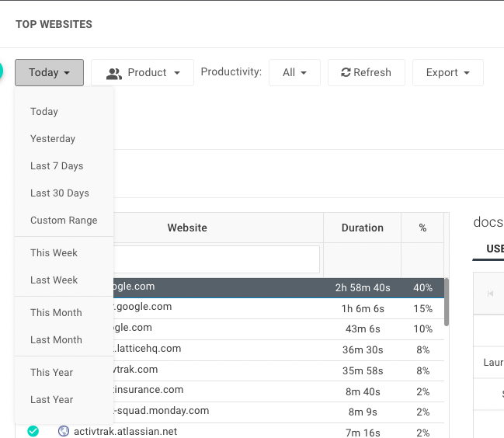Open the Export dropdown menu
The width and height of the screenshot is (504, 438).
click(447, 73)
